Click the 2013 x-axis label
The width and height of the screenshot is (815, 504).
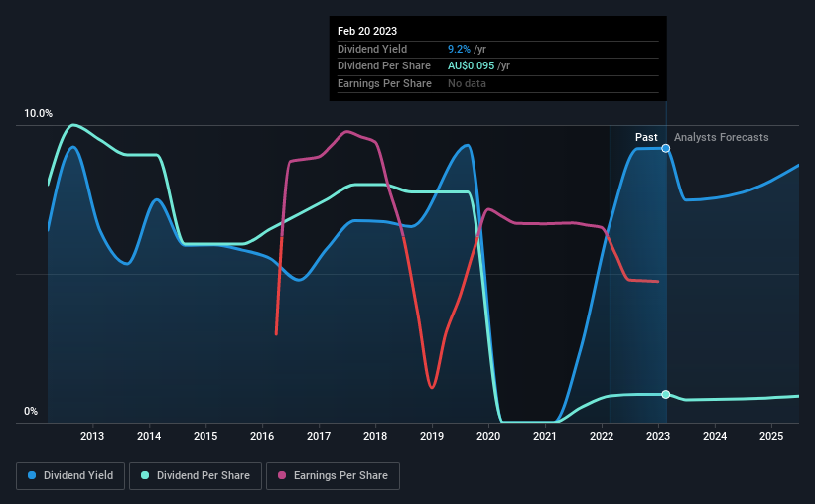[92, 436]
